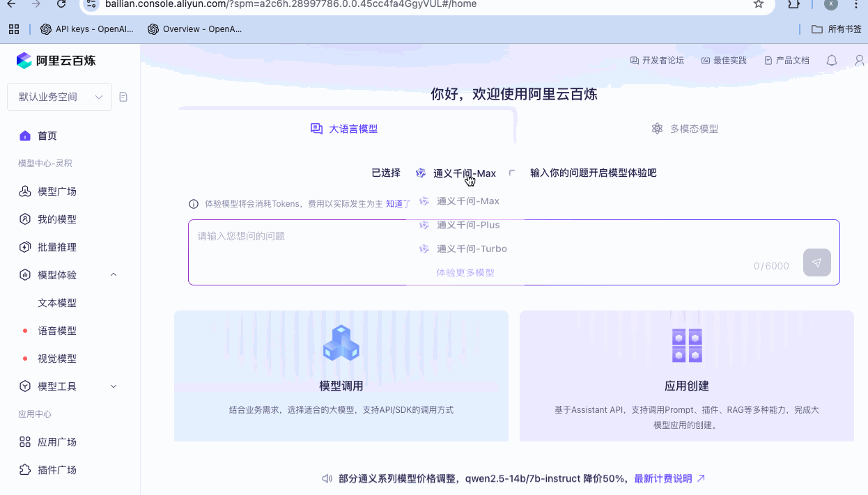Reload the page with refresh icon
The width and height of the screenshot is (868, 495).
[61, 4]
